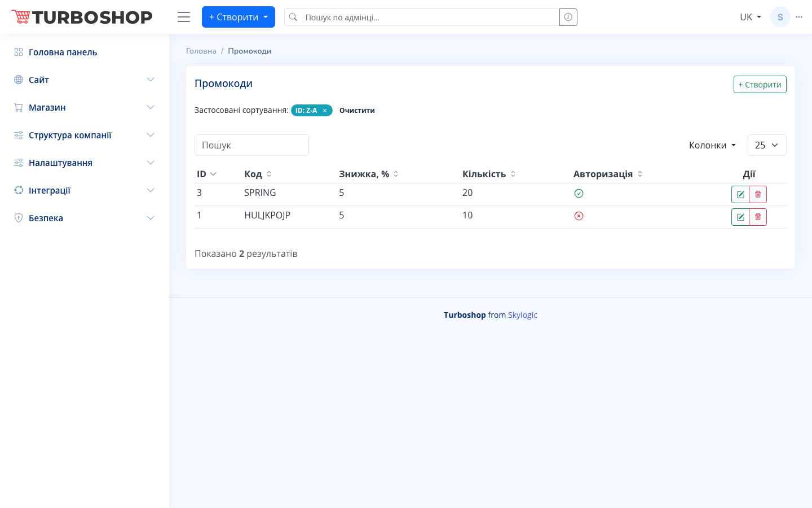The image size is (812, 508).
Task: Click the red authorization cross for HULJKPOJP
Action: point(579,216)
